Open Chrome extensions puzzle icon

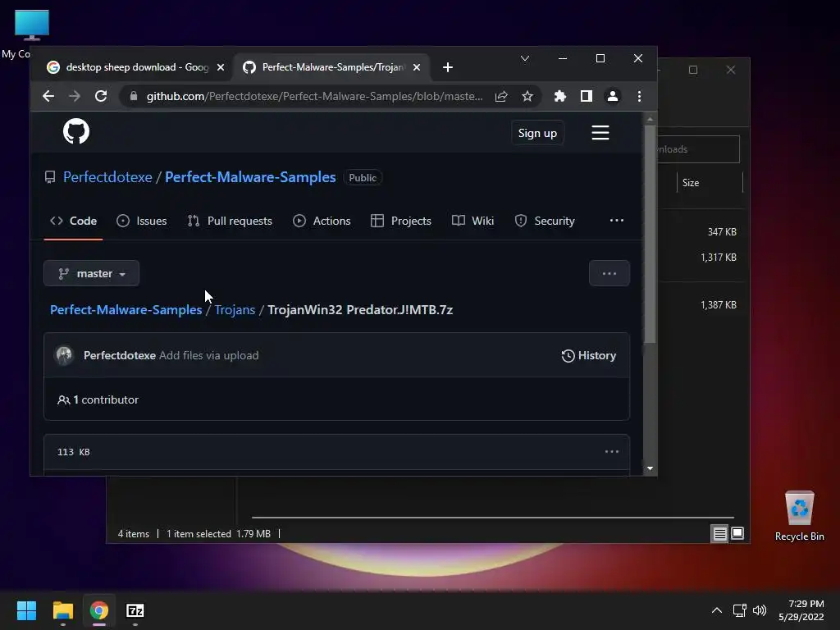pyautogui.click(x=559, y=97)
